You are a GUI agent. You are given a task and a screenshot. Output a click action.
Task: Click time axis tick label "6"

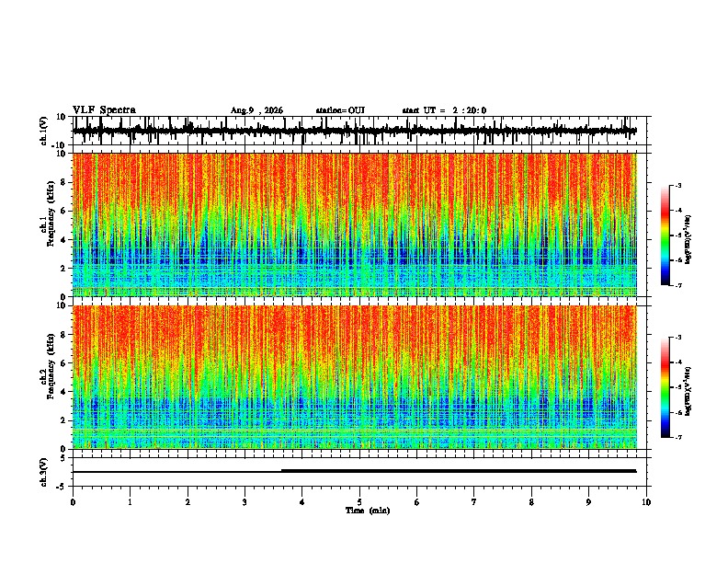417,502
